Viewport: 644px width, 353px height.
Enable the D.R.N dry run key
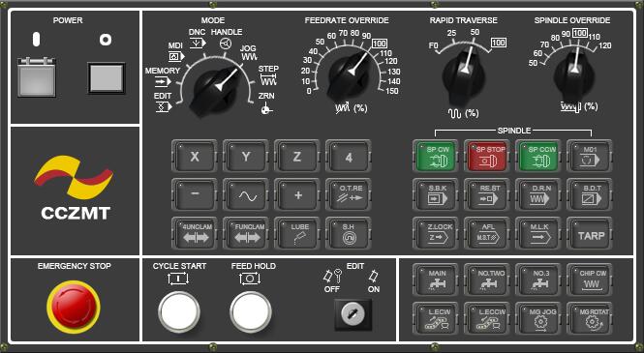(x=538, y=194)
